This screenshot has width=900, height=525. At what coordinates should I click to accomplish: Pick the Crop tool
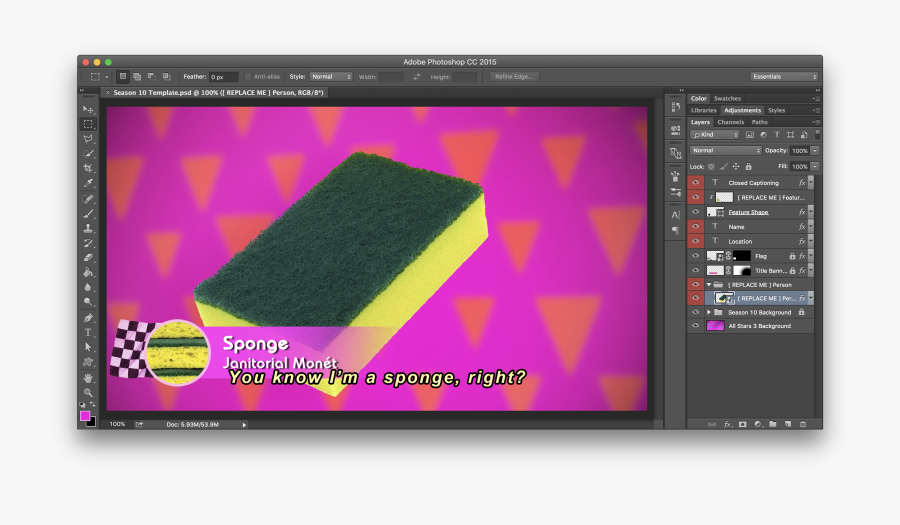[88, 168]
